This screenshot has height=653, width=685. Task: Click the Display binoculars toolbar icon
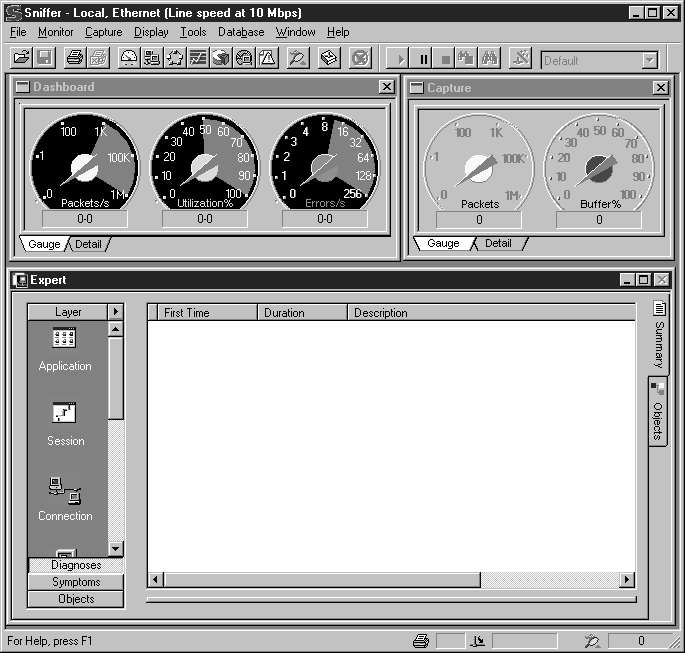[x=489, y=58]
